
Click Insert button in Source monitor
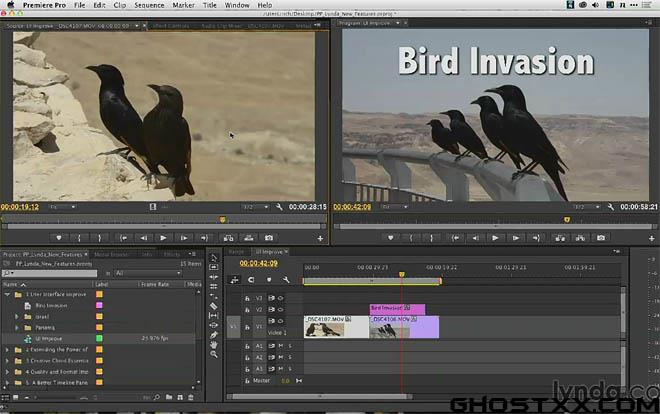228,238
